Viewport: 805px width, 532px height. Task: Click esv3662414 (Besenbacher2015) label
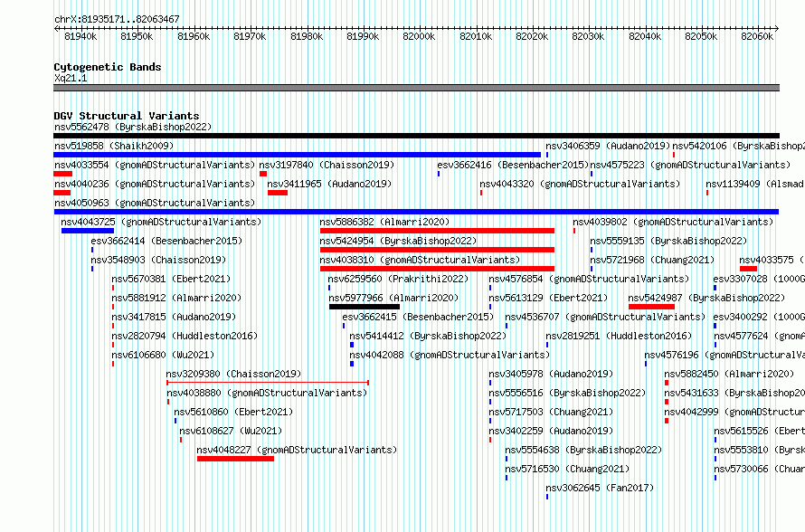pyautogui.click(x=166, y=241)
